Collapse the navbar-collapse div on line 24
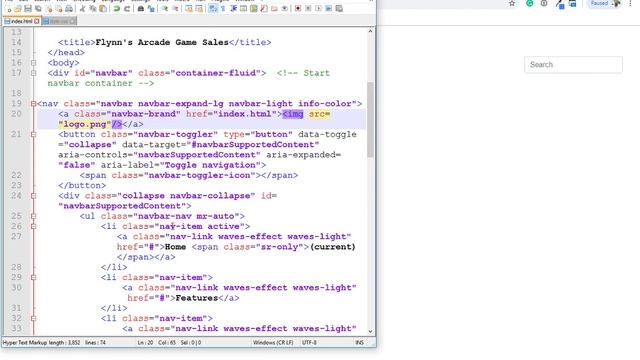640x360 pixels. tap(33, 196)
